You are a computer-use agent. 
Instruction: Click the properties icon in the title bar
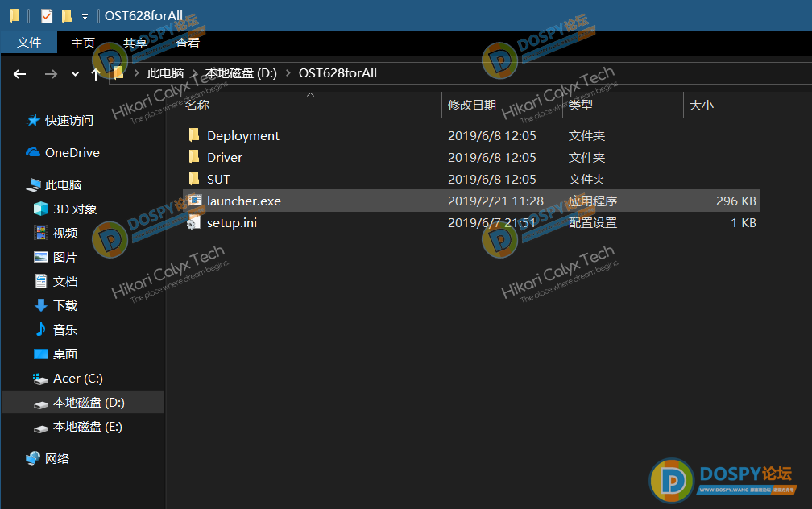[x=46, y=16]
